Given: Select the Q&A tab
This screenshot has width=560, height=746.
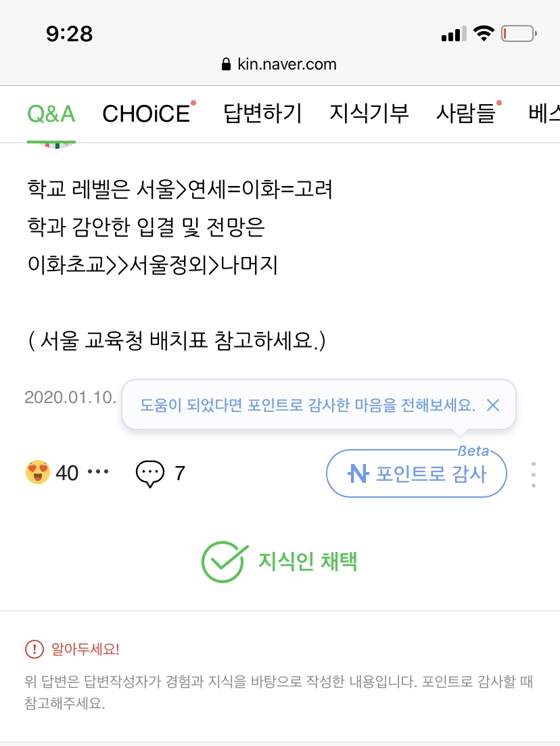Looking at the screenshot, I should (51, 114).
